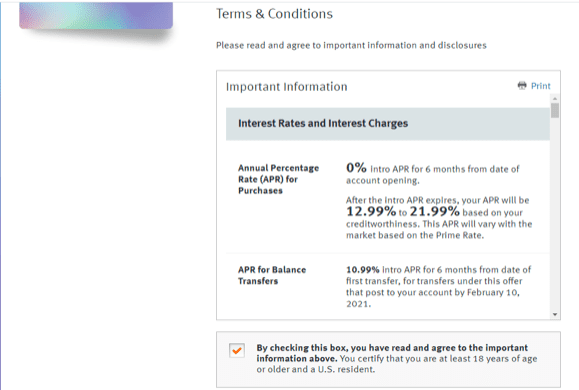Click the Important Information title
Viewport: 579px width, 390px height.
point(287,86)
